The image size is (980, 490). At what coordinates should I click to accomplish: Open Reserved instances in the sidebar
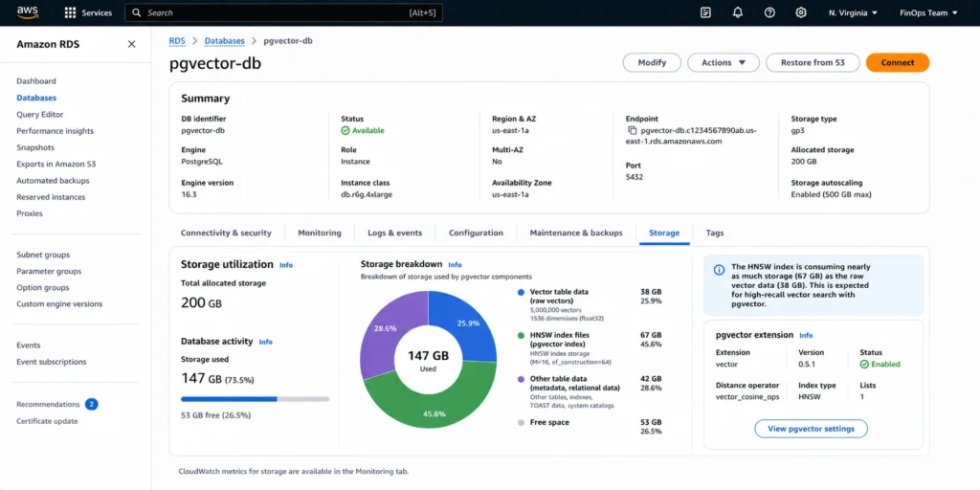[51, 197]
